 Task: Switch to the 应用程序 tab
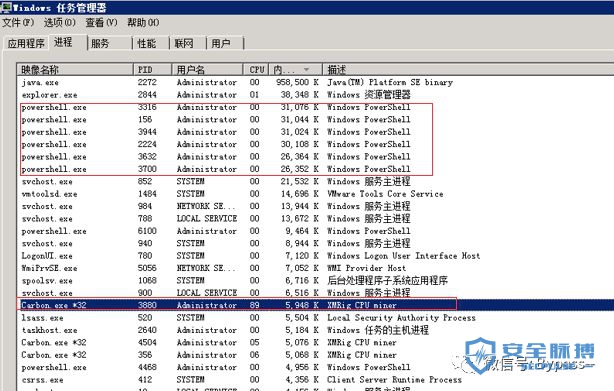[26, 43]
